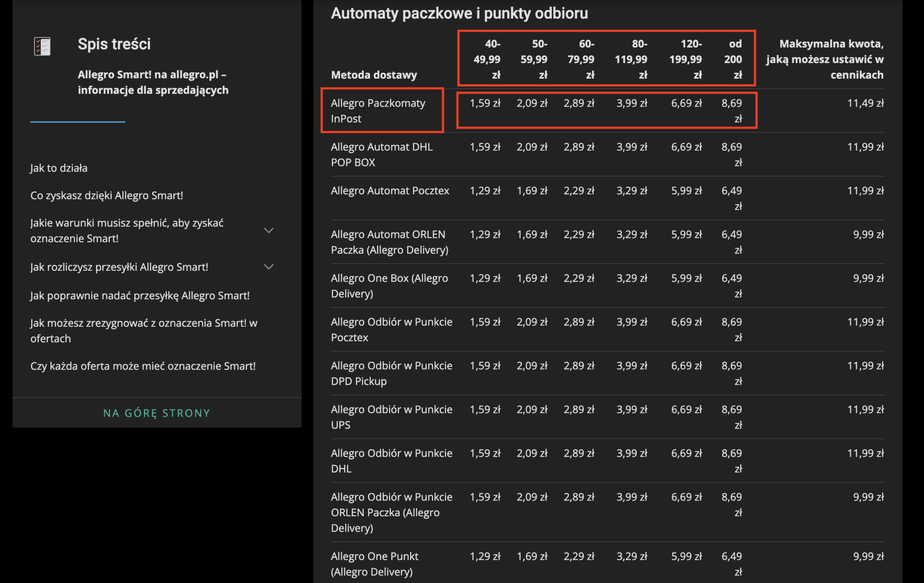Click the 'Metoda dostawy' column header
Image resolution: width=924 pixels, height=583 pixels.
[374, 75]
